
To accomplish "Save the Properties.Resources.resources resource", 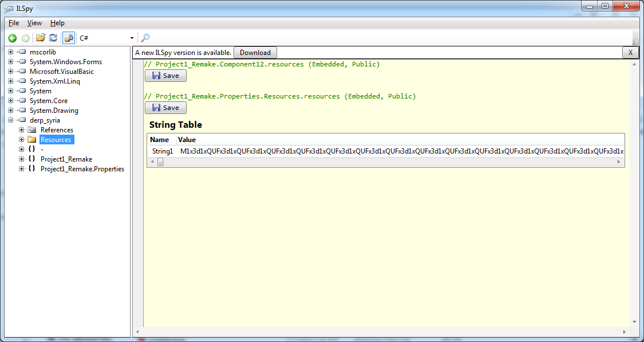I will [165, 108].
